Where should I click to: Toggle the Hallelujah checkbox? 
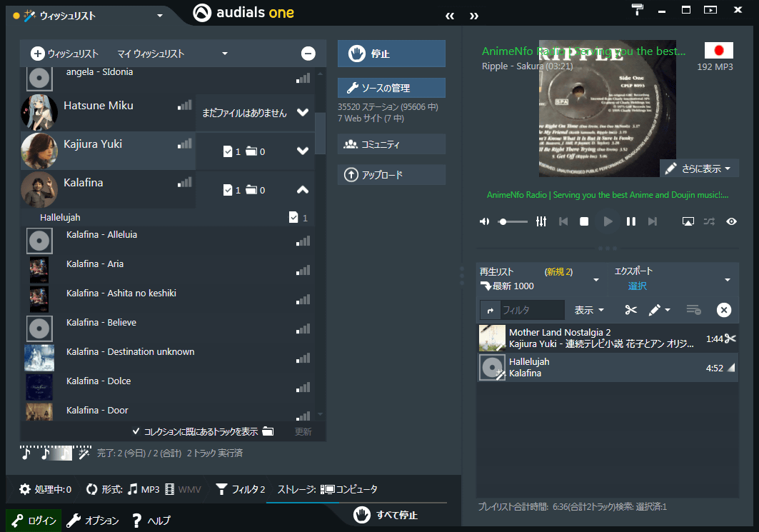[293, 217]
